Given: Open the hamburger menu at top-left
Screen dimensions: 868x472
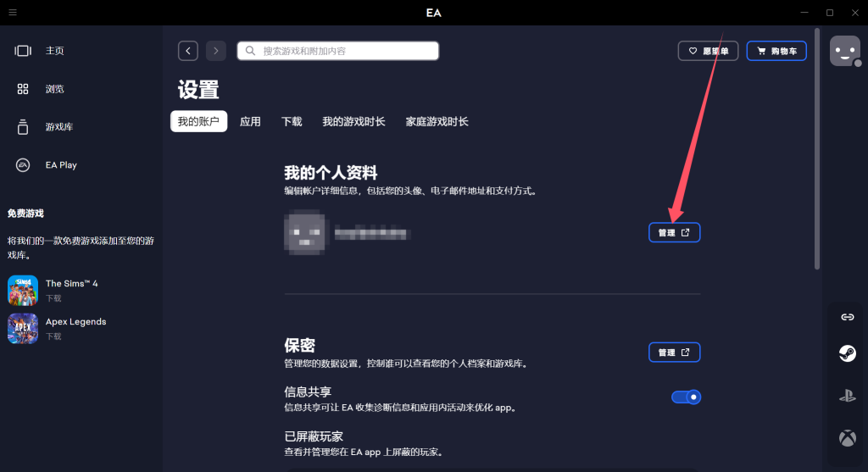Looking at the screenshot, I should [x=13, y=12].
